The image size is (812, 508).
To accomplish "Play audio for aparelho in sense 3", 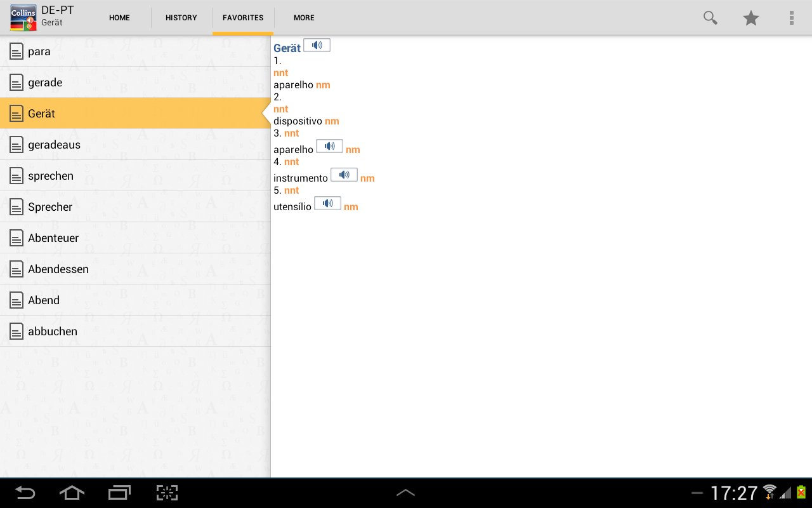I will [329, 146].
